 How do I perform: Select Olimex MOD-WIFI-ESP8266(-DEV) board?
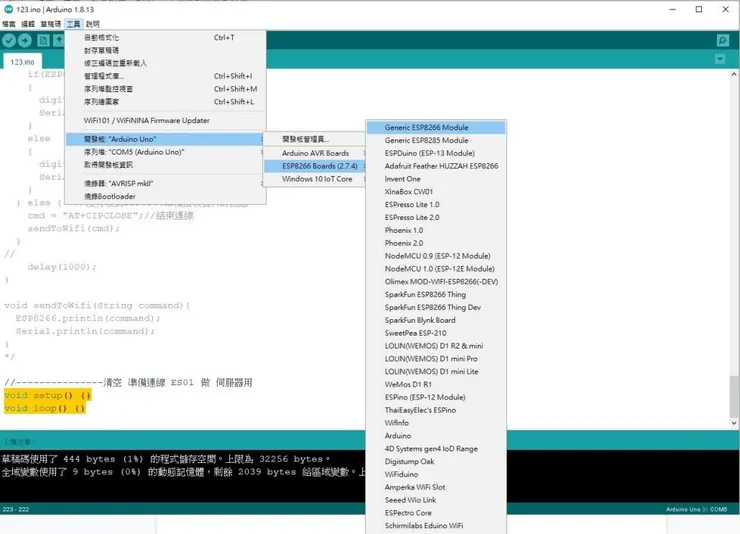coord(436,281)
